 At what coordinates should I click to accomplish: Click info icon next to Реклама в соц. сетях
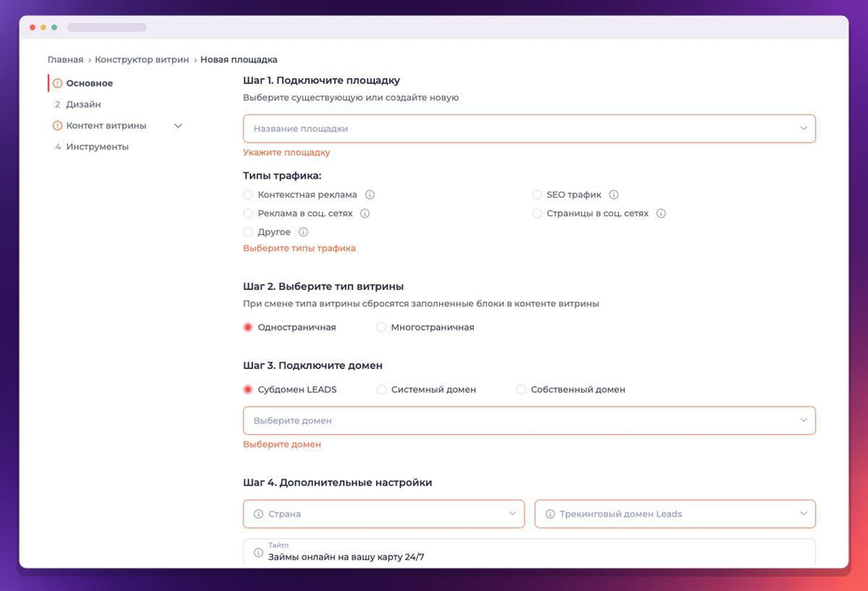pyautogui.click(x=364, y=213)
